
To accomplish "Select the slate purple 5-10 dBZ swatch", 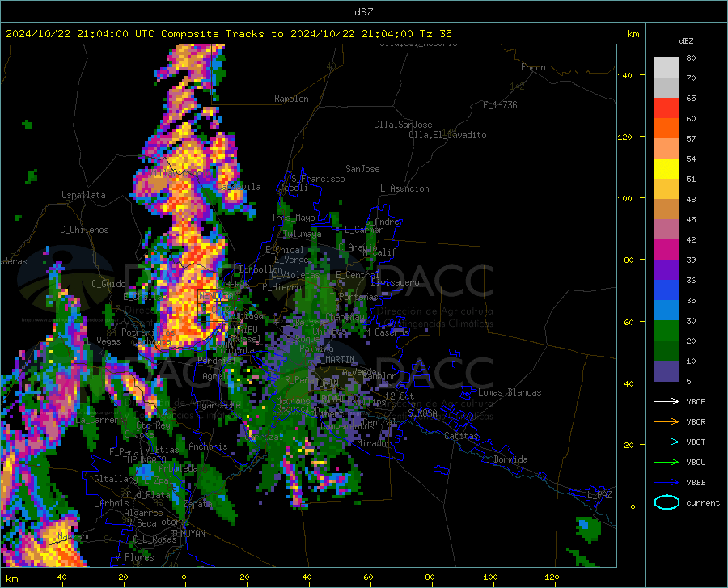I will pyautogui.click(x=667, y=371).
